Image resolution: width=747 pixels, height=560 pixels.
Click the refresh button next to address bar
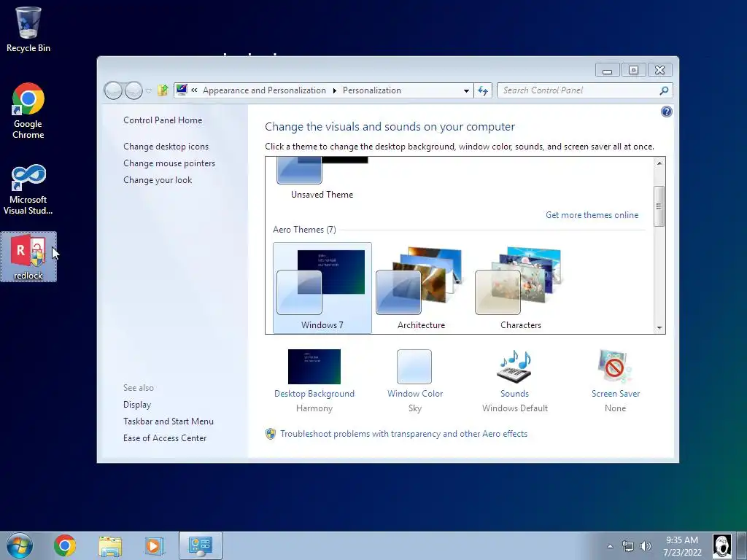(x=483, y=90)
